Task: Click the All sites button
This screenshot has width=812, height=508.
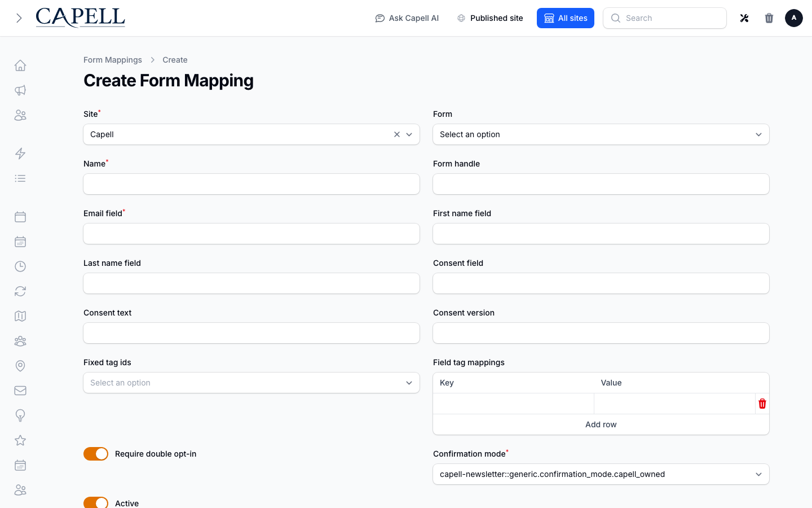Action: coord(566,18)
